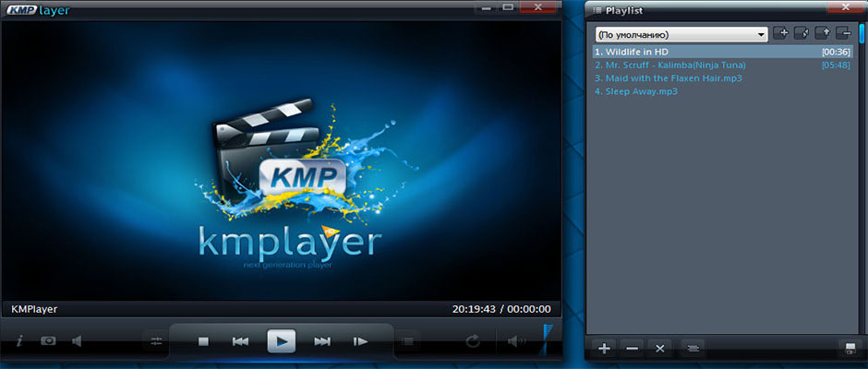Minimize the KMPlayer main window
Viewport: 868px width, 369px height.
click(x=487, y=7)
